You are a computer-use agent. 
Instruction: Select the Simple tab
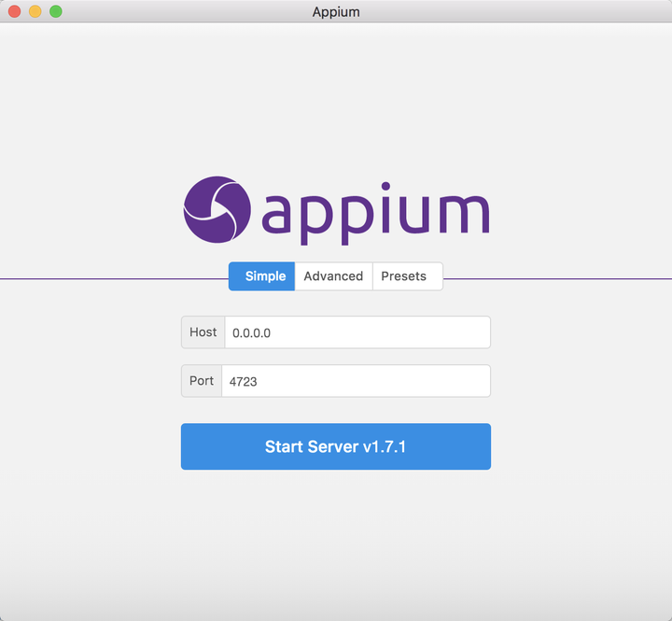coord(265,276)
